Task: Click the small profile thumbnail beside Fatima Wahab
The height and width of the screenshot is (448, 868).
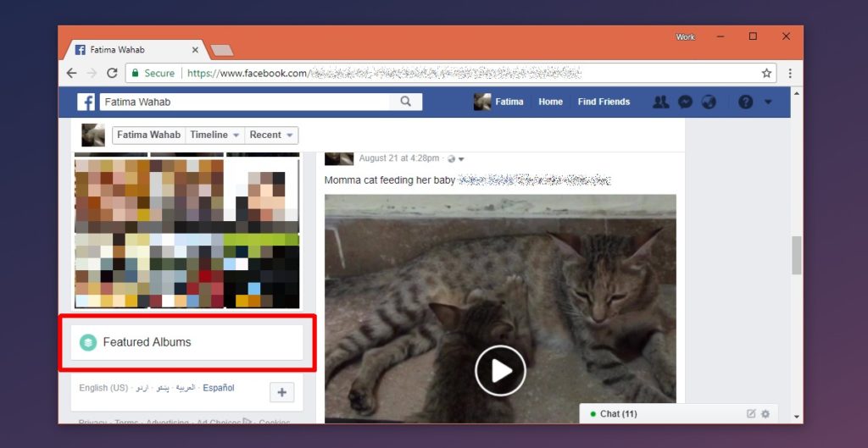Action: click(93, 135)
